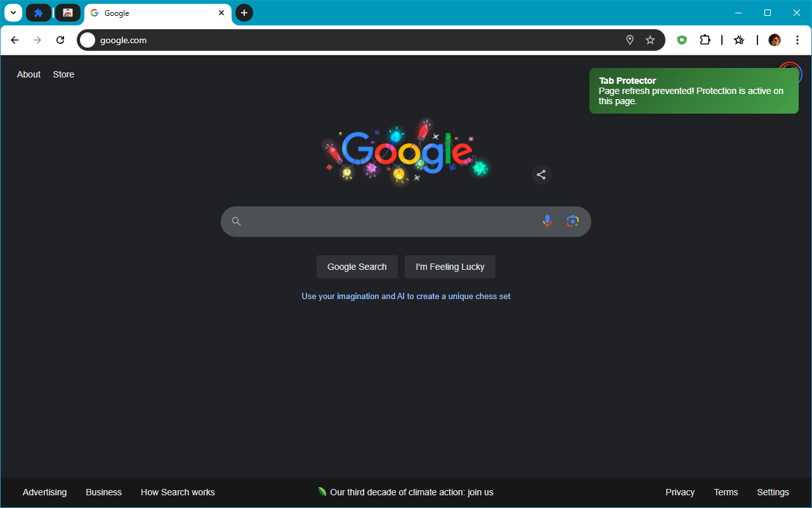
Task: Toggle the side panel star icon
Action: [738, 39]
